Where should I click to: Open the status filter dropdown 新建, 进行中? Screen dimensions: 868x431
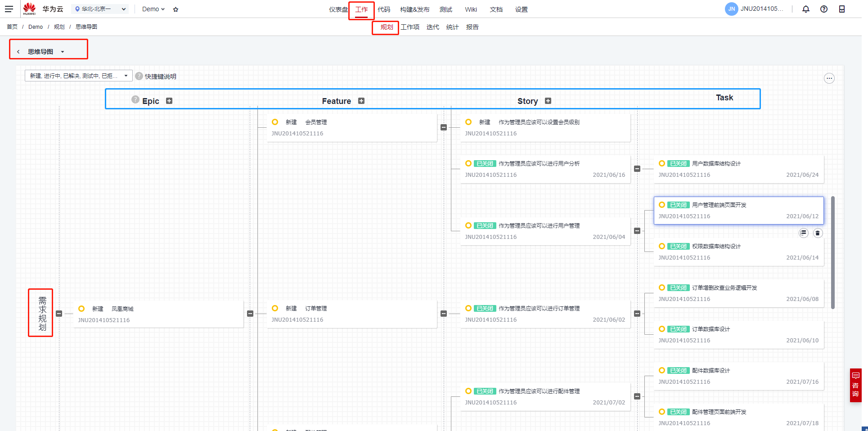pos(79,76)
